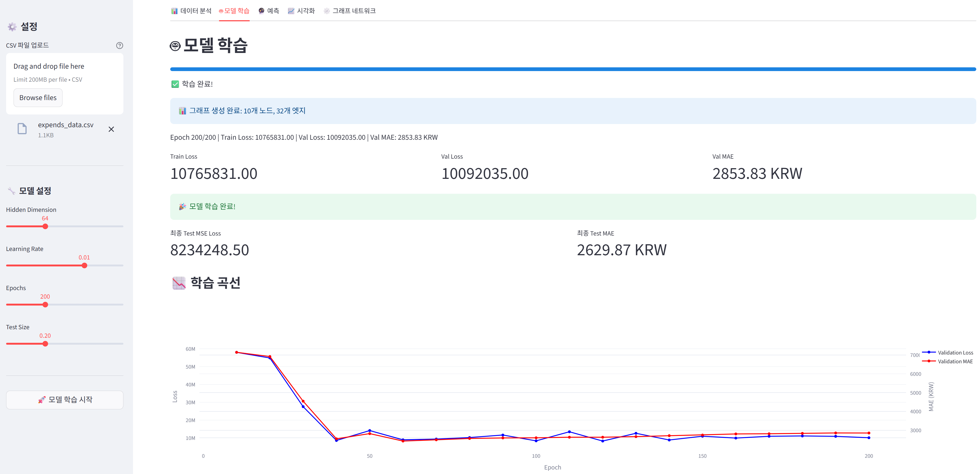This screenshot has height=474, width=980.
Task: Open the 시각화 tab
Action: click(x=301, y=11)
